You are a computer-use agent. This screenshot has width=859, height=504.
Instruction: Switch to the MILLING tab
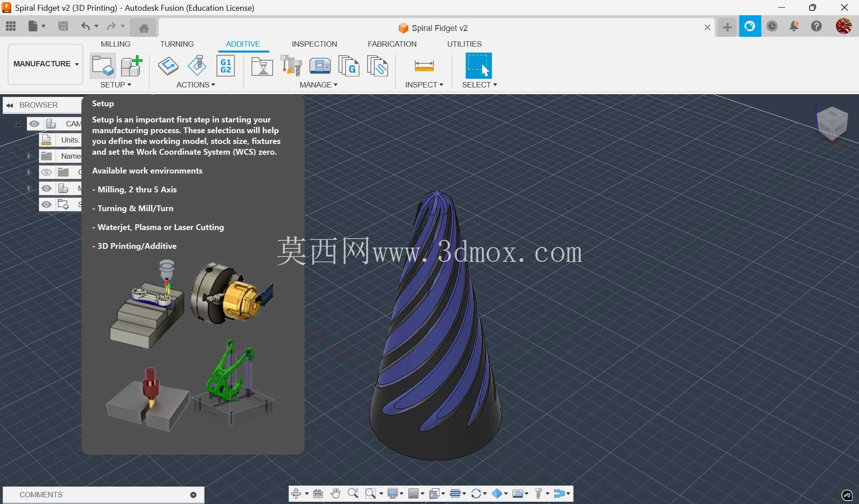click(x=116, y=44)
